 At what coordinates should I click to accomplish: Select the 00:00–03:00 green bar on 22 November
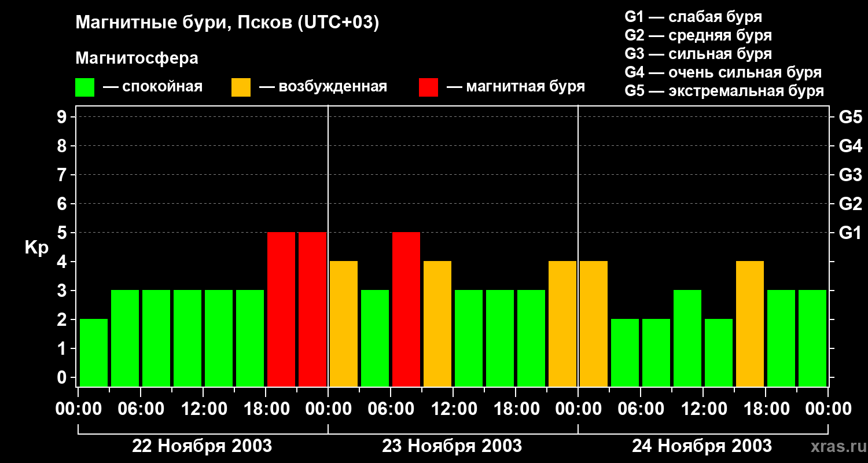[x=94, y=352]
